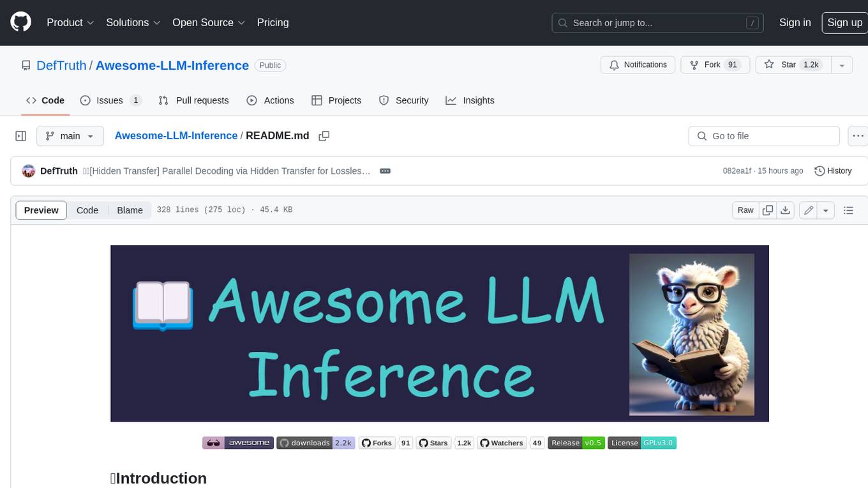Edit this file with pencil icon
Viewport: 868px width, 488px height.
pos(809,210)
